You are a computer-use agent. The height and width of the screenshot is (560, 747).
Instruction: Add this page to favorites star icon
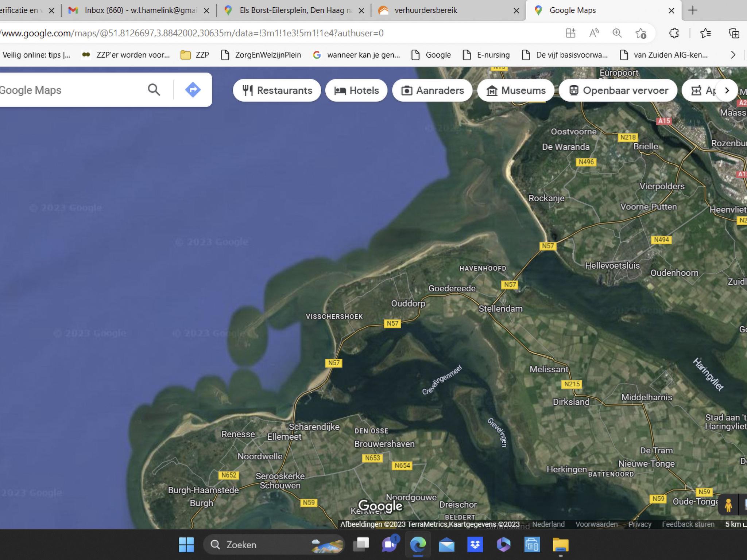click(640, 33)
